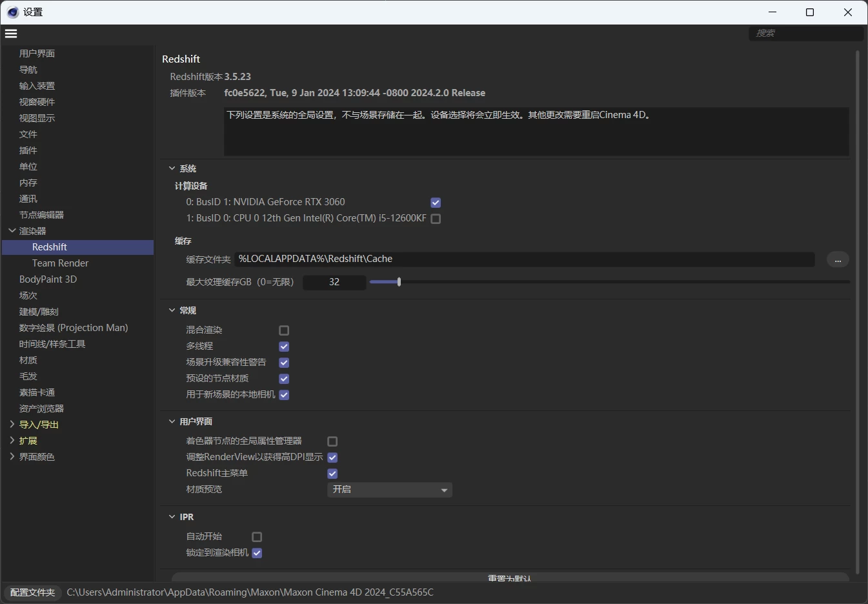Click the Cinema 4D title bar icon

12,12
